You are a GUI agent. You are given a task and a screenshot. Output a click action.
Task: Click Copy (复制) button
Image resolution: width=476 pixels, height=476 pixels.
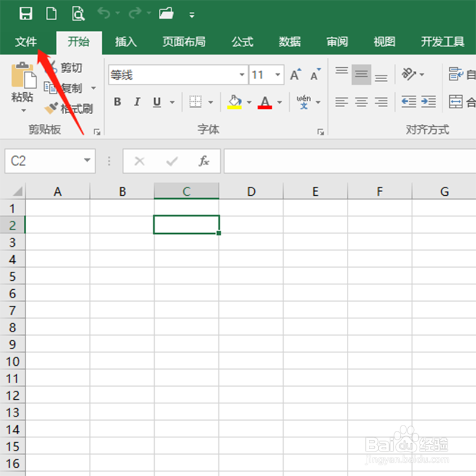click(x=63, y=88)
